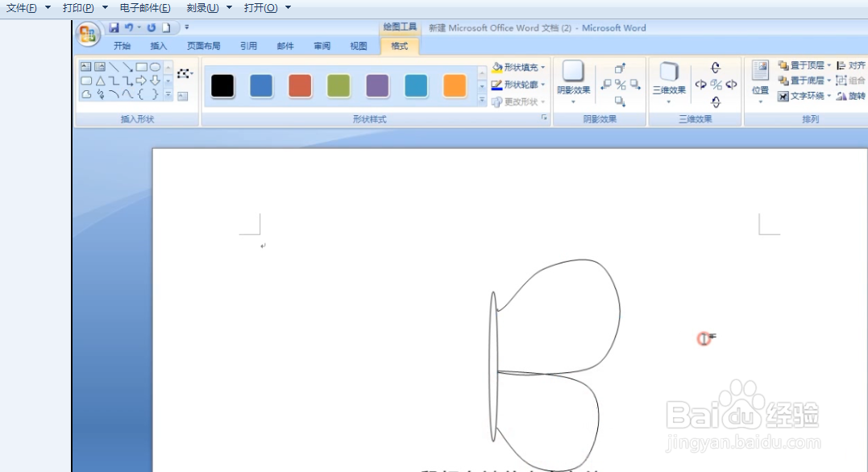868x472 pixels.
Task: Open 形状填充 shape fill dropdown
Action: [x=518, y=67]
